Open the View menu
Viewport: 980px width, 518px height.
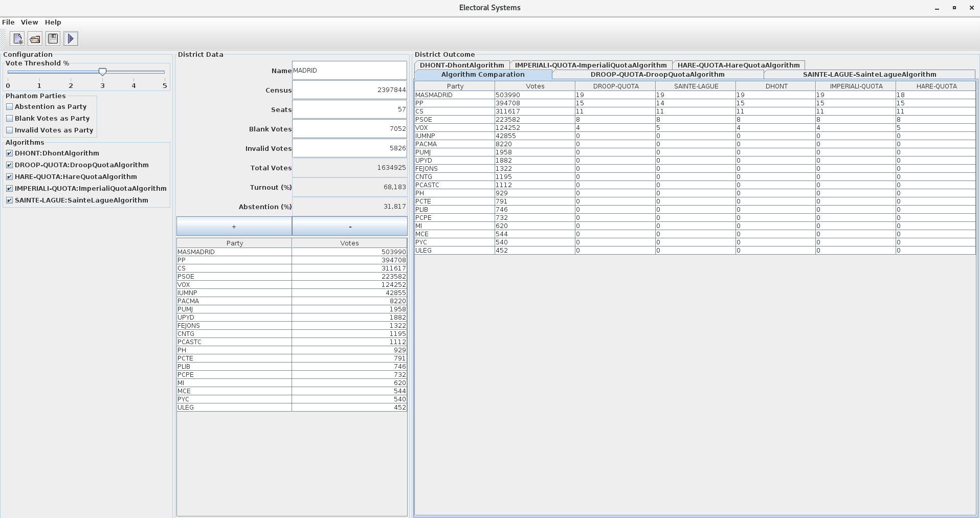pyautogui.click(x=29, y=22)
